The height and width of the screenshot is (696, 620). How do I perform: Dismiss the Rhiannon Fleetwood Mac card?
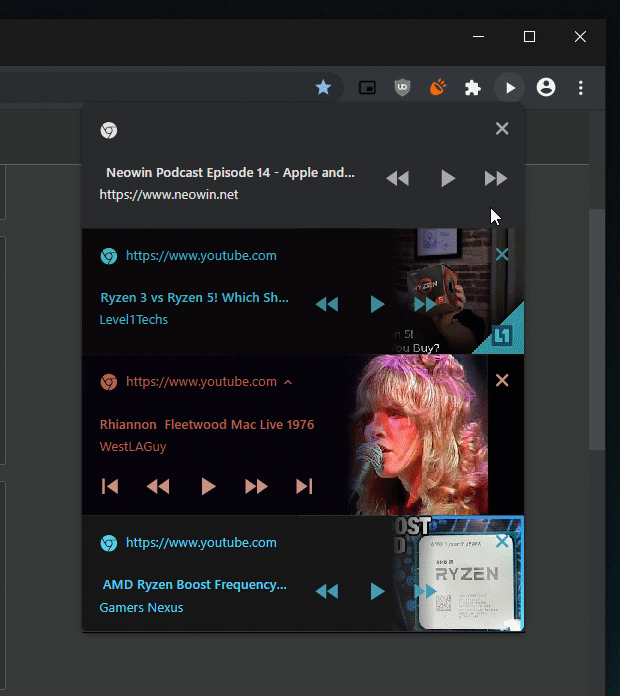coord(502,380)
